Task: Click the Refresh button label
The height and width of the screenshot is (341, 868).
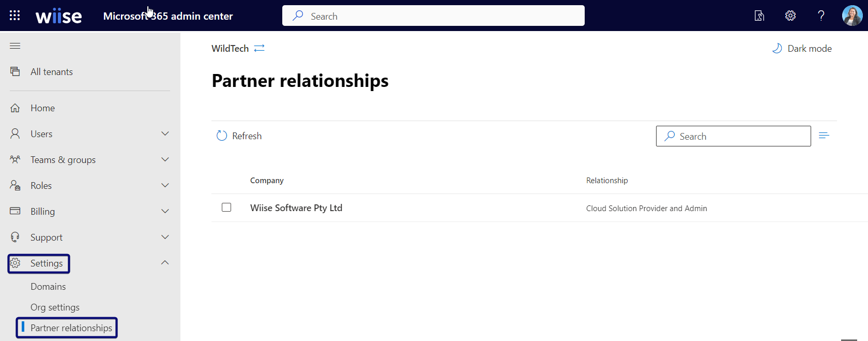Action: pyautogui.click(x=247, y=136)
